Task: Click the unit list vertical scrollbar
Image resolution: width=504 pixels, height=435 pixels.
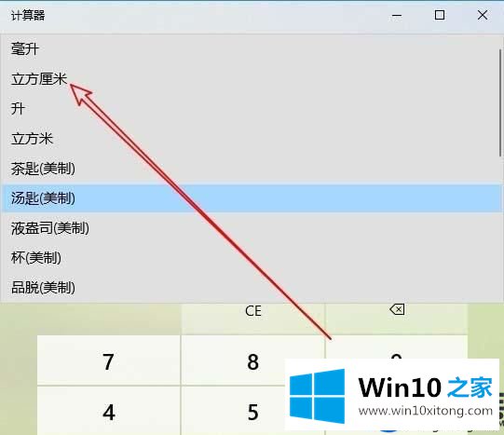Action: click(x=501, y=102)
